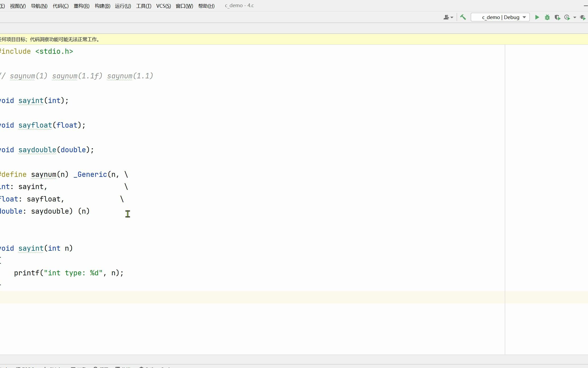Click the sayfloat declaration name
The width and height of the screenshot is (588, 368).
coord(35,125)
